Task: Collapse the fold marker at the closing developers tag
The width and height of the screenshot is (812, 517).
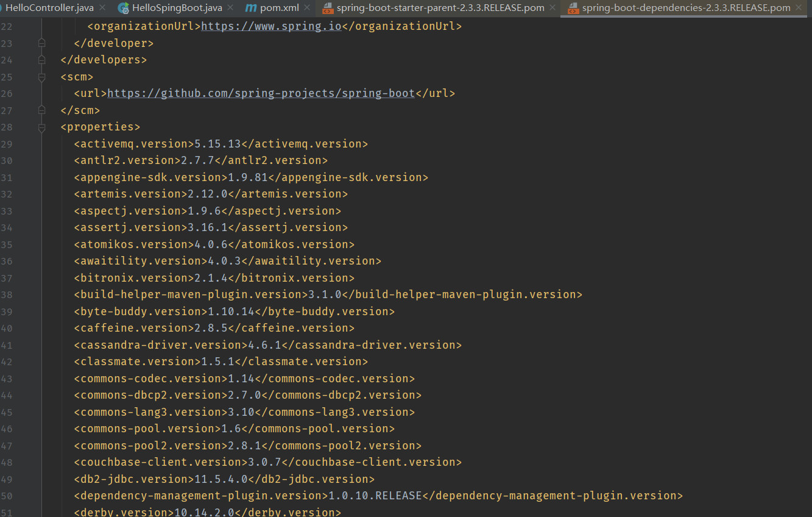Action: point(41,60)
